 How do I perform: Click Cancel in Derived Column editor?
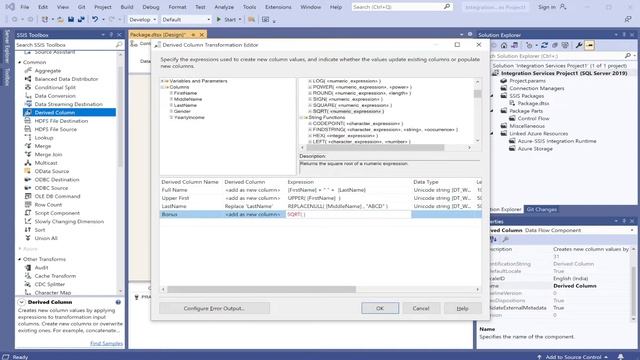(421, 308)
